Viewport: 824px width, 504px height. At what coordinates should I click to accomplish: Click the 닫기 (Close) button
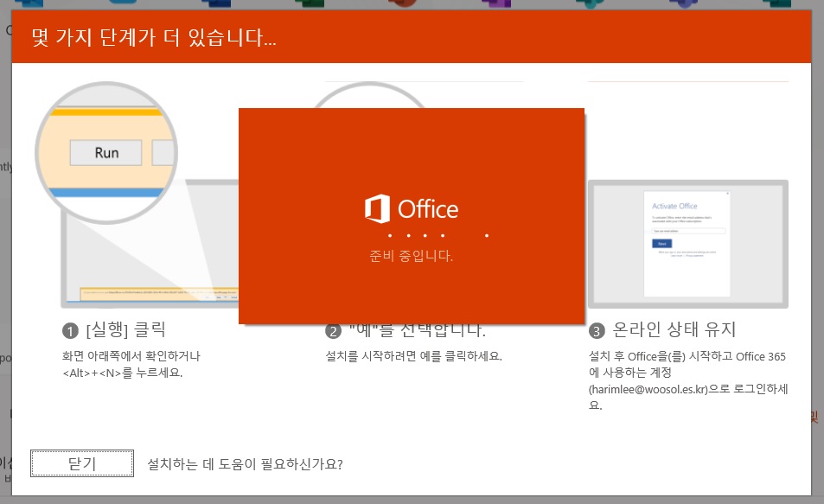[82, 463]
